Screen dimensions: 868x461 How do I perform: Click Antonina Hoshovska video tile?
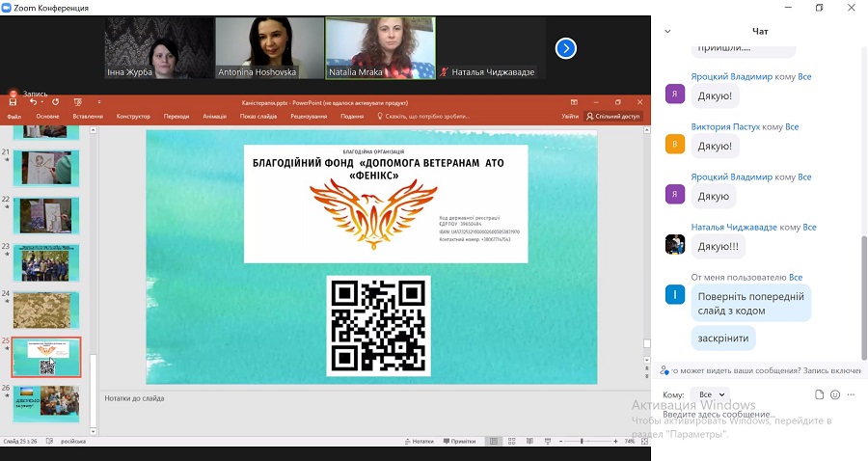[270, 48]
